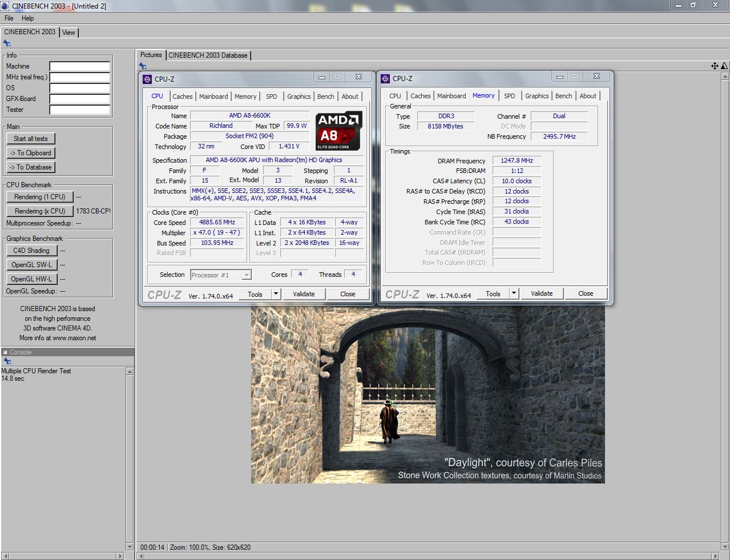Click the Console horizontal scroll right arrow
This screenshot has width=730, height=560.
tap(120, 556)
